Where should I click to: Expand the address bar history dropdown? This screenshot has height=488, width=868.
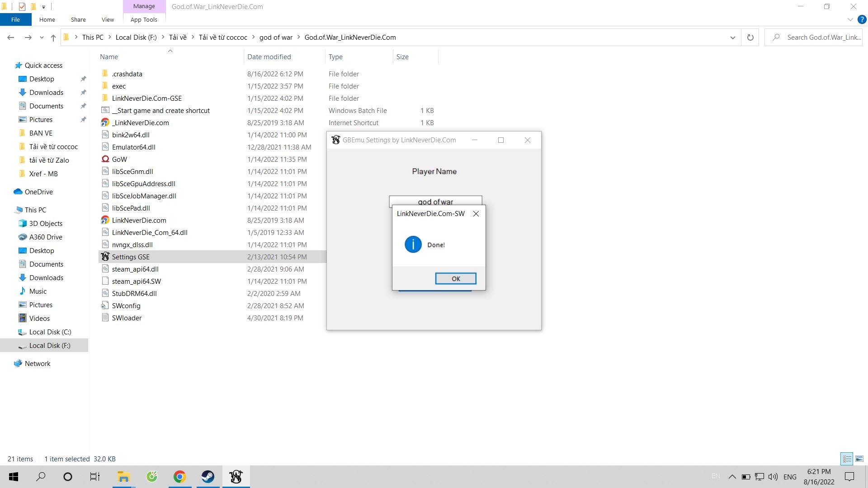point(732,38)
